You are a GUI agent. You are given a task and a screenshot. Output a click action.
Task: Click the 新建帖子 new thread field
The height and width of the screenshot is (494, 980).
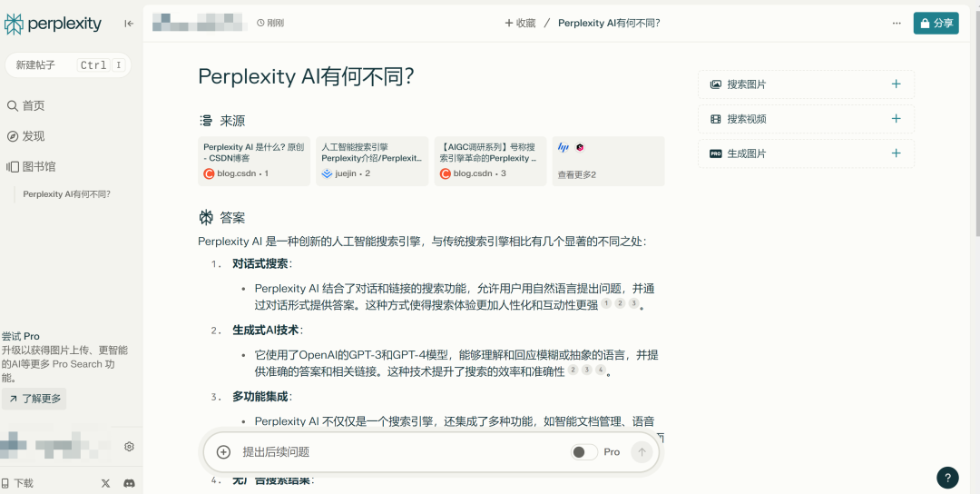[68, 65]
